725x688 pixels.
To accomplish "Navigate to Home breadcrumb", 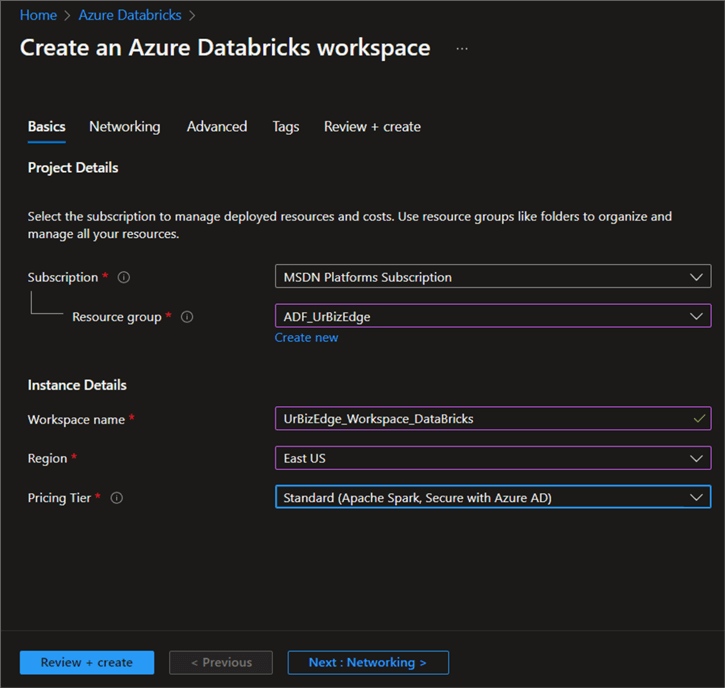I will coord(38,15).
